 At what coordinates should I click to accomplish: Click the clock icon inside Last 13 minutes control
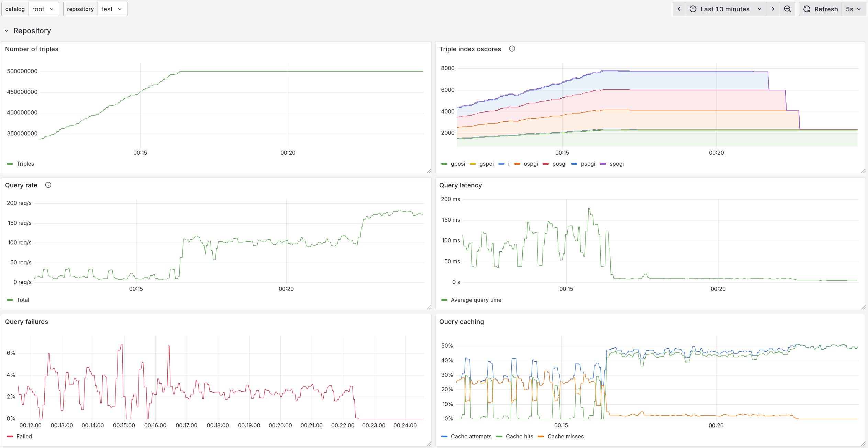[693, 9]
